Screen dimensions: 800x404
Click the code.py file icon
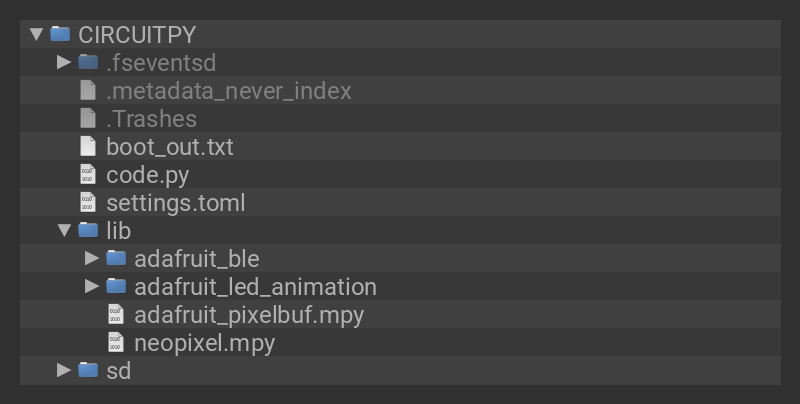click(x=88, y=174)
